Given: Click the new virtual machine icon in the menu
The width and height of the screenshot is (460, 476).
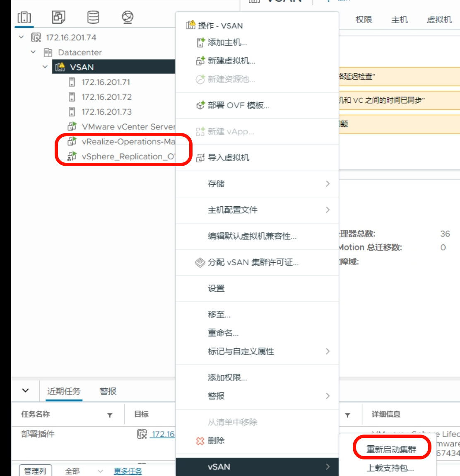Looking at the screenshot, I should tap(200, 61).
